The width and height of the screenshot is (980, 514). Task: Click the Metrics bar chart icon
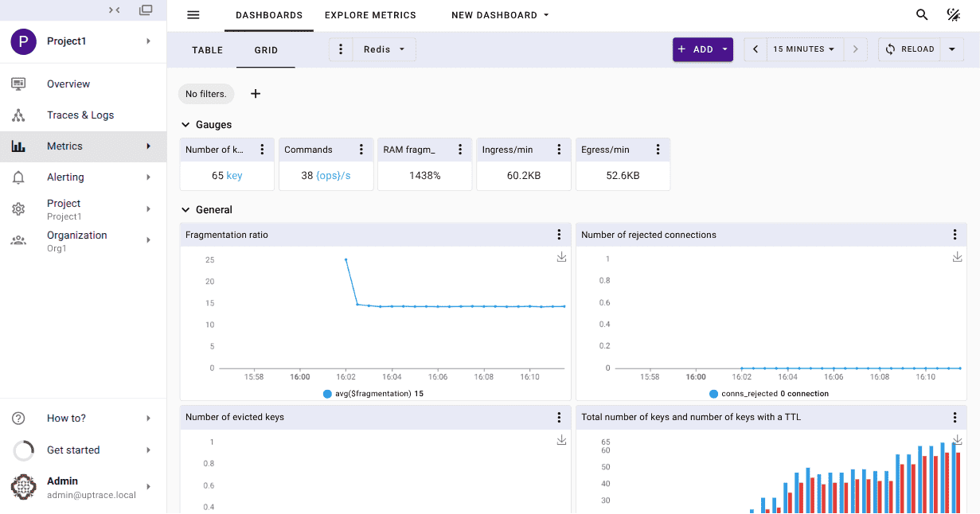[x=18, y=146]
